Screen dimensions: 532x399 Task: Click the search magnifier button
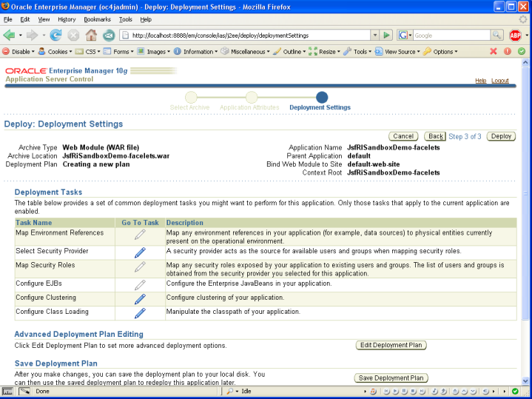[x=496, y=35]
